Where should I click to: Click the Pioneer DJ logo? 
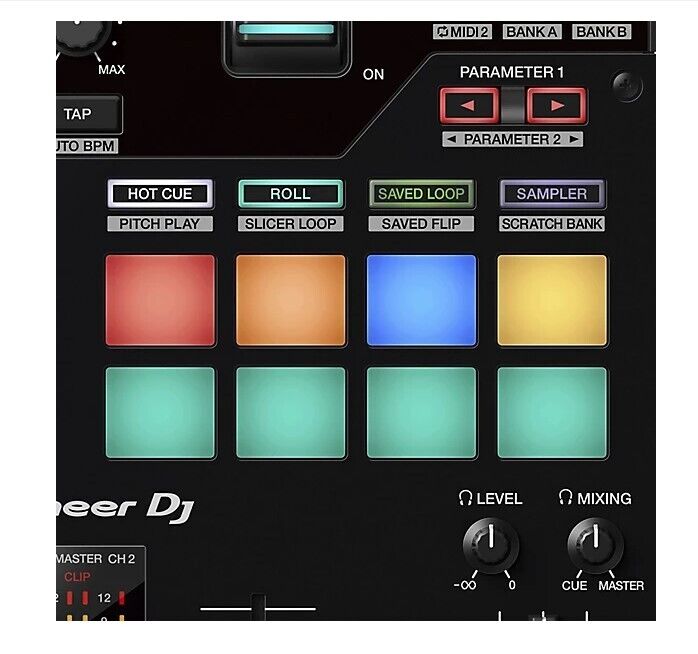[x=126, y=507]
